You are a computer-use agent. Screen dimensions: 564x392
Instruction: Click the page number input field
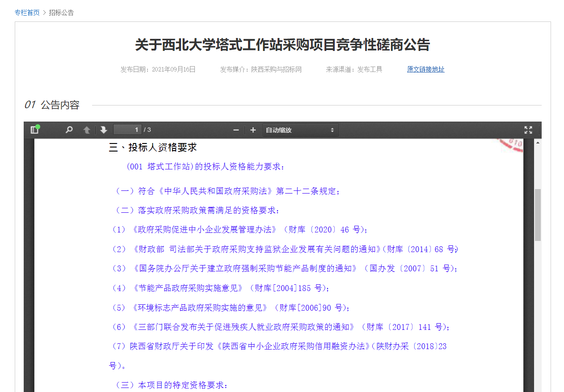127,130
